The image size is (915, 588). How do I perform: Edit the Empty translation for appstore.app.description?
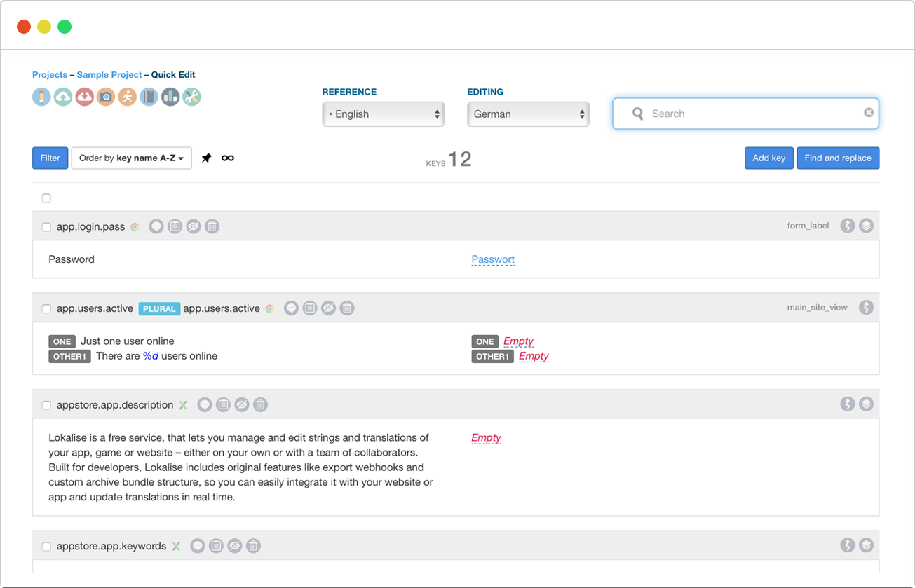click(486, 438)
